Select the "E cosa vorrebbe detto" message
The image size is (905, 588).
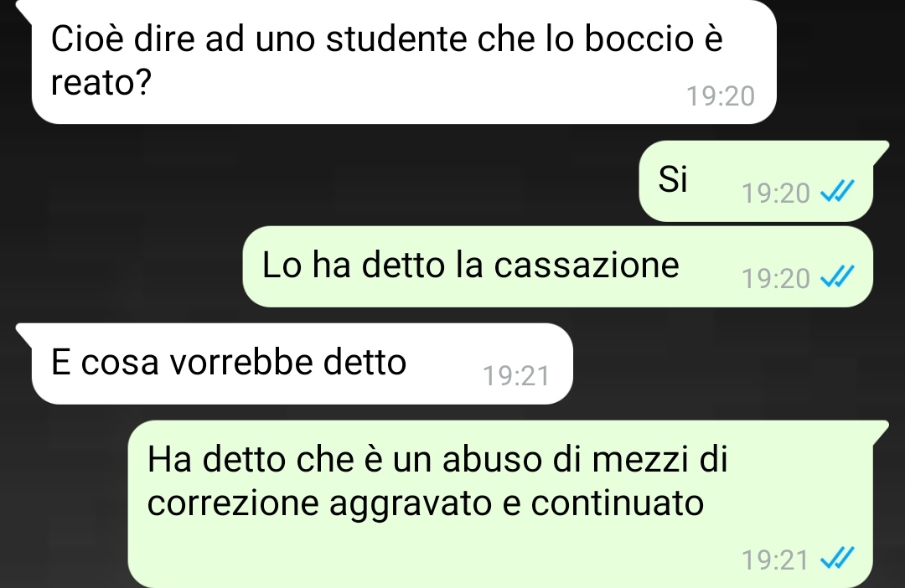tap(303, 364)
